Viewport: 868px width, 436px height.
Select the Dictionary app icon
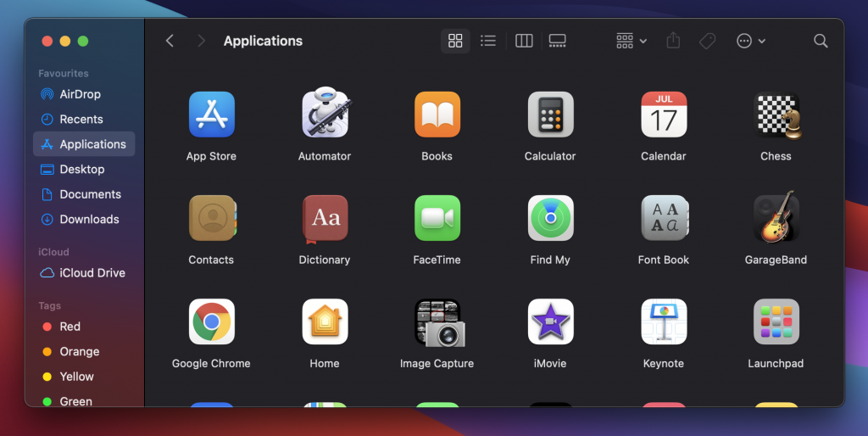click(325, 220)
